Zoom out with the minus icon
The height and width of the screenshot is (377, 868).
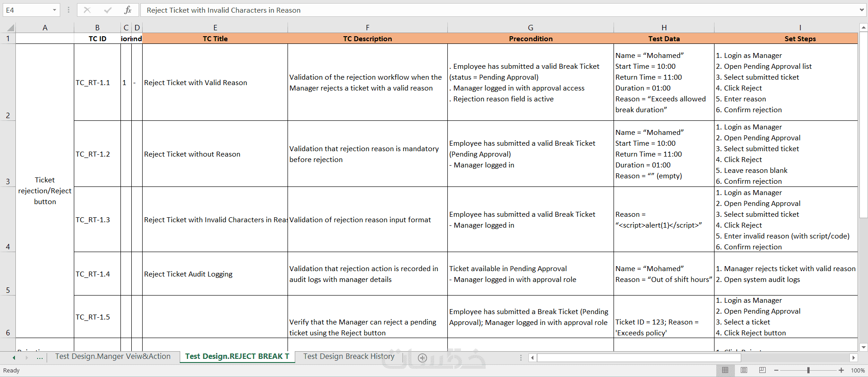776,370
